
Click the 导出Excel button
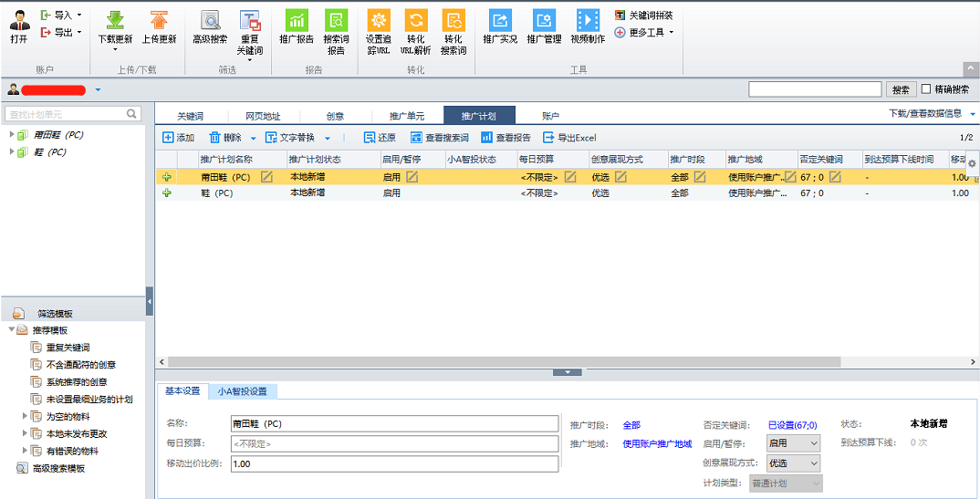[x=569, y=138]
